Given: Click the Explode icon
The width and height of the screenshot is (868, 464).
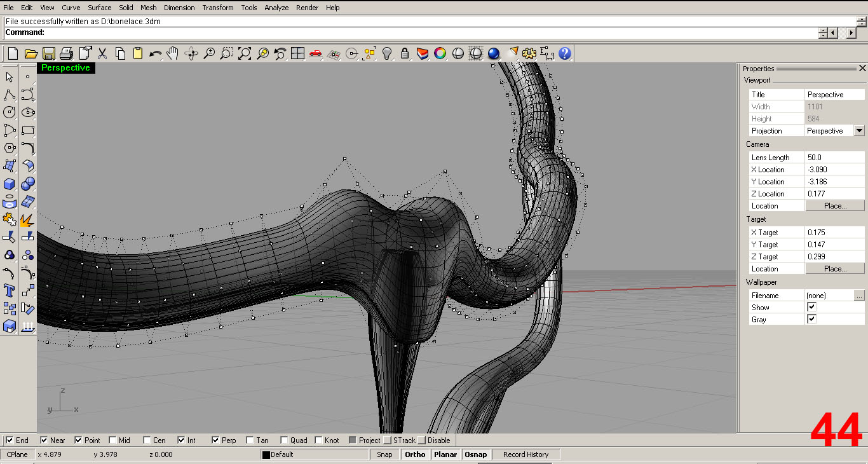Looking at the screenshot, I should pyautogui.click(x=28, y=219).
